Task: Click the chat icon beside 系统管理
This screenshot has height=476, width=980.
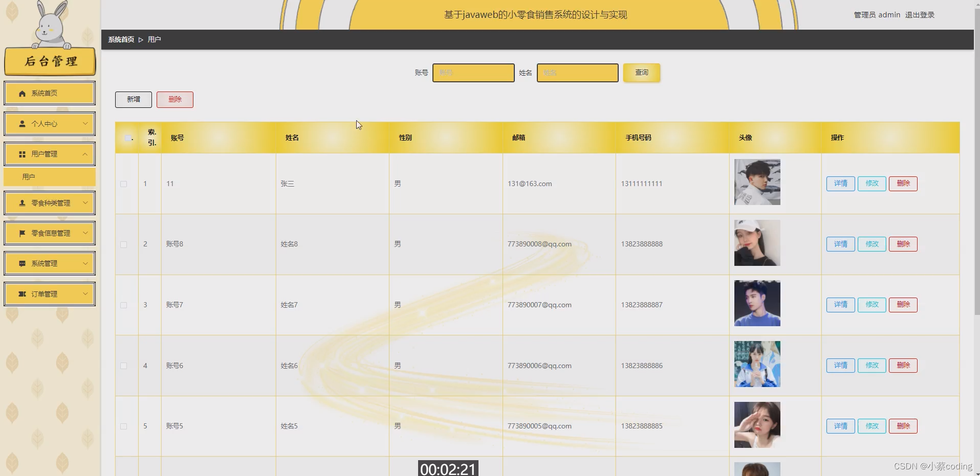Action: (x=22, y=264)
